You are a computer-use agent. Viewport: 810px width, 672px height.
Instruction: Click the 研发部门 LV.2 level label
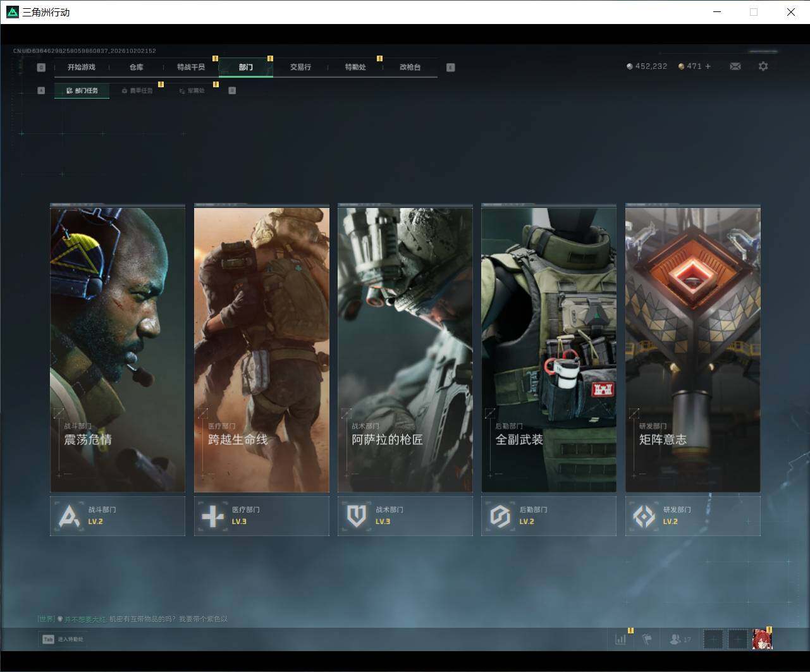670,522
